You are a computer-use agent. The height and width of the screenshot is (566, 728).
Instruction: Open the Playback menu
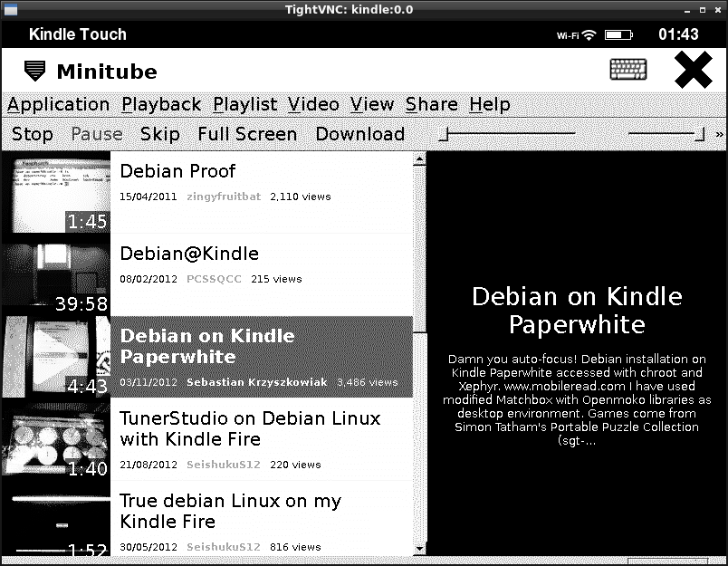pyautogui.click(x=161, y=104)
